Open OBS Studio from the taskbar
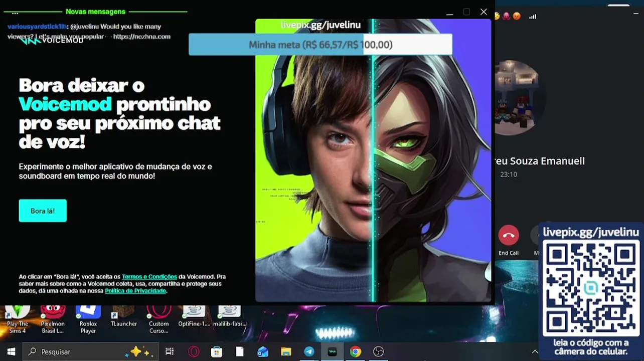 point(378,351)
